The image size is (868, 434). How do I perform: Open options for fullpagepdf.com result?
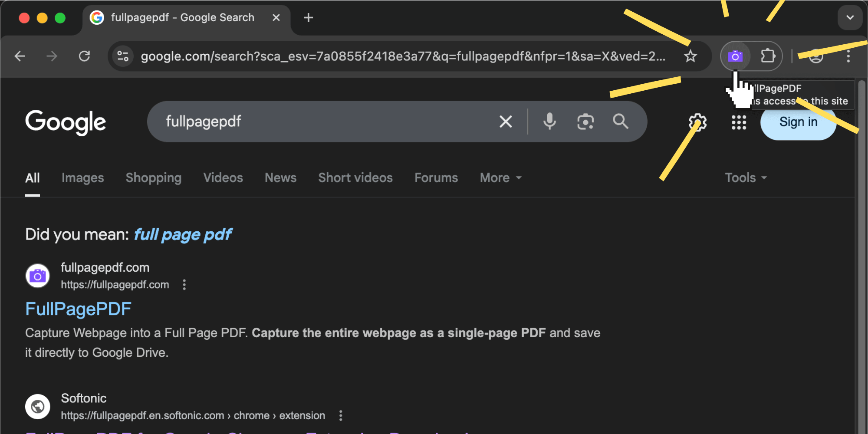184,285
